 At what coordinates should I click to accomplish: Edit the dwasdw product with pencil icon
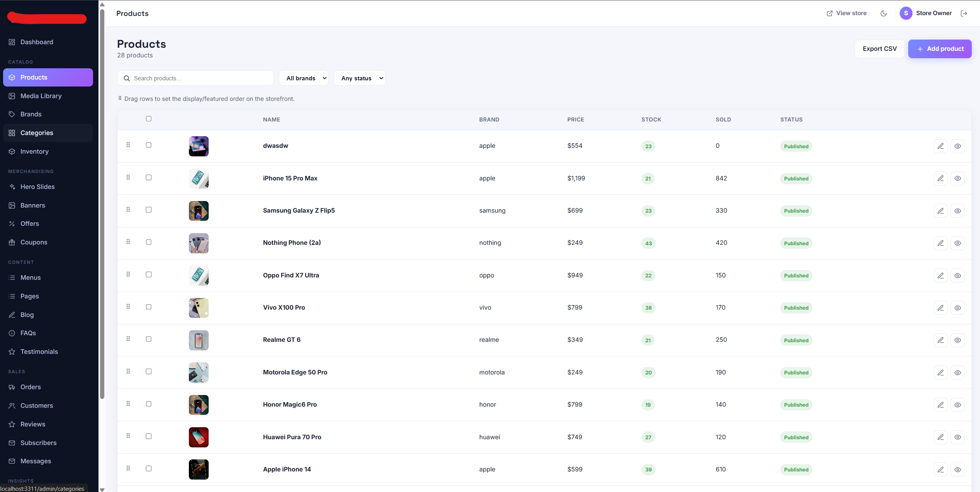[940, 146]
